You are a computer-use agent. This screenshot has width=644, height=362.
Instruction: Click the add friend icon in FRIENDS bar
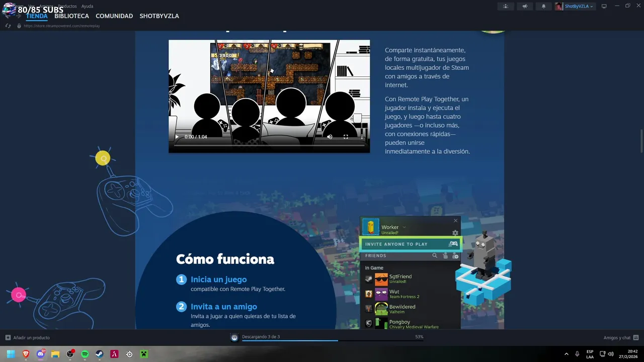coord(455,256)
